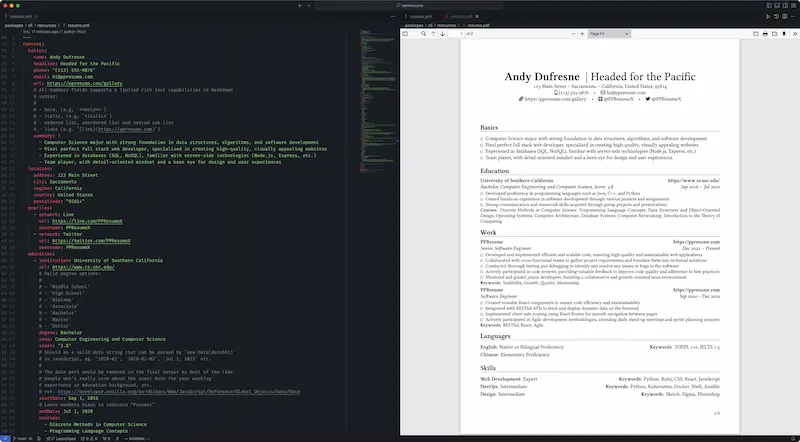
Task: Switch to the resume.yml tab in left editor
Action: click(22, 17)
